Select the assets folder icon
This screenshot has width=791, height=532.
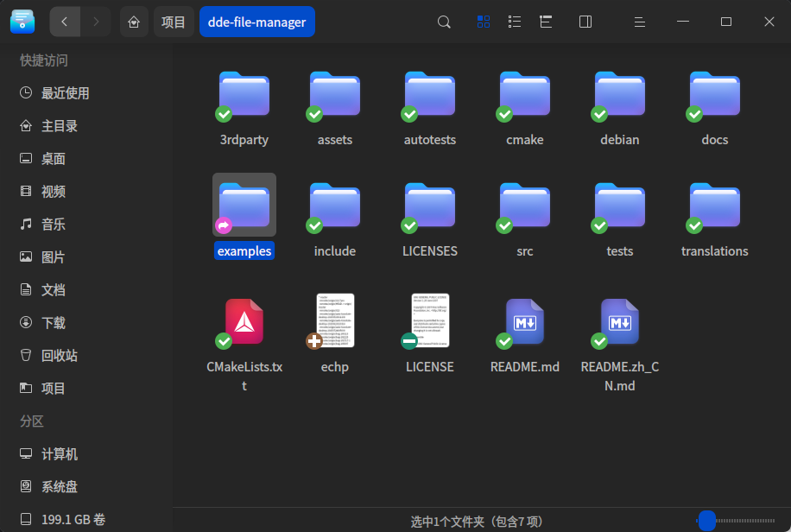334,94
